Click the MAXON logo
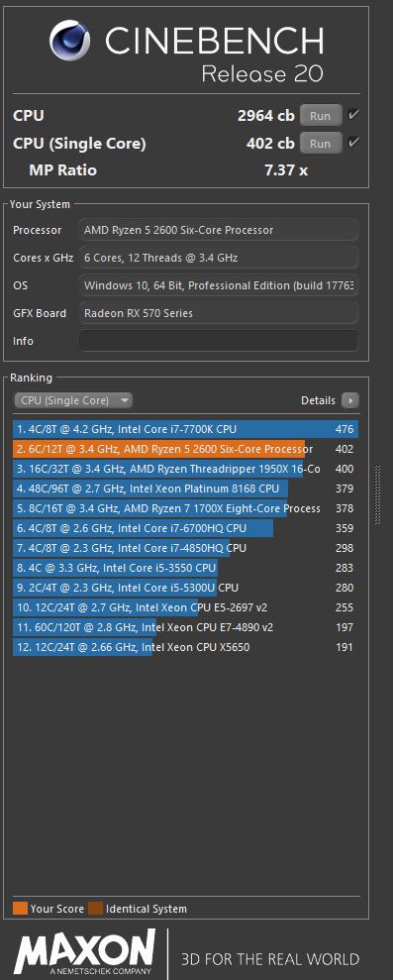This screenshot has width=393, height=980. 85,952
